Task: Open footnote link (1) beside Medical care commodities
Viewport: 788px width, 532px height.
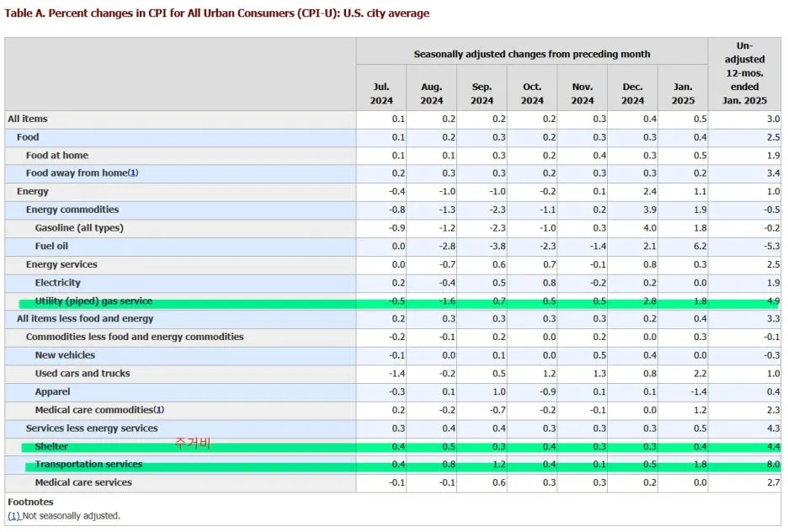Action: (x=158, y=410)
